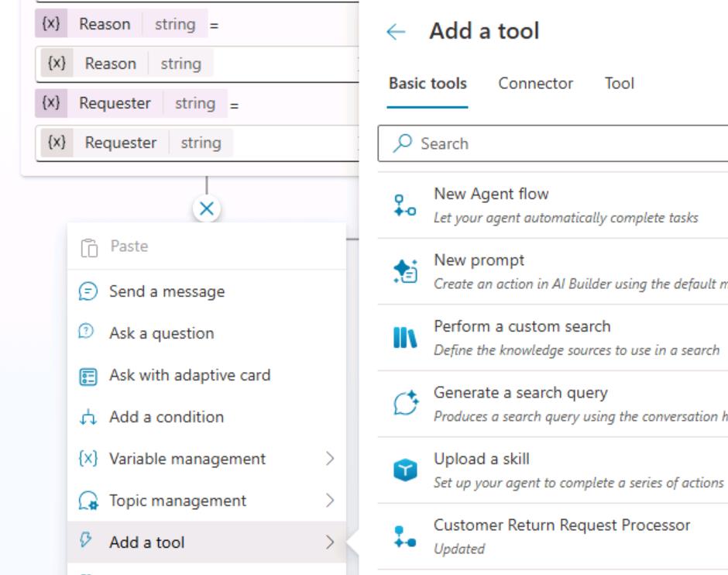728x575 pixels.
Task: Click the 'Add a tool' panel heading
Action: (x=484, y=32)
